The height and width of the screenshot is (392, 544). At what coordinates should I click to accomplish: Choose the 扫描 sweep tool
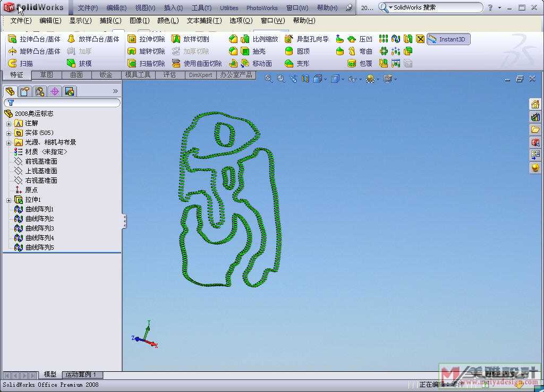pyautogui.click(x=21, y=64)
